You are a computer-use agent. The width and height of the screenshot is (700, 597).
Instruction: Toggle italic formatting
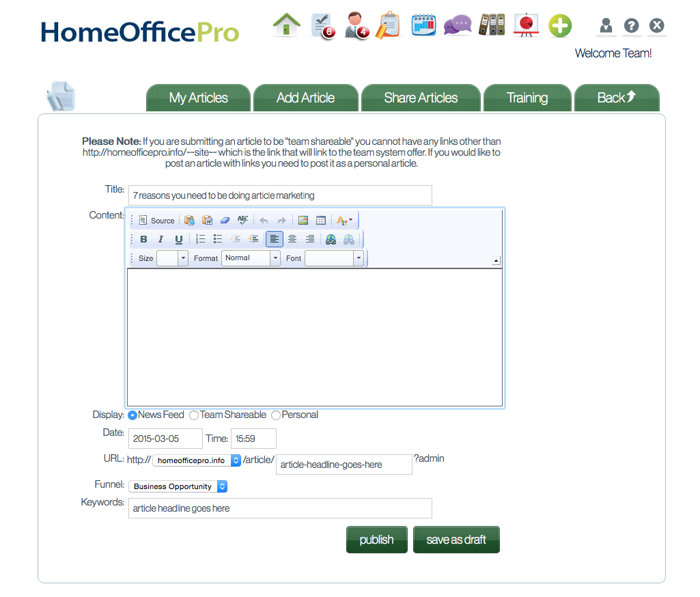point(160,239)
